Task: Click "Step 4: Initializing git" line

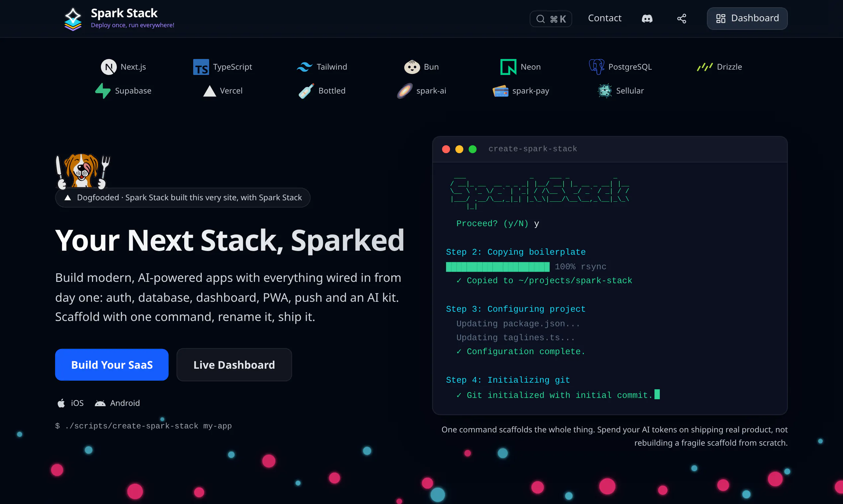Action: tap(508, 380)
